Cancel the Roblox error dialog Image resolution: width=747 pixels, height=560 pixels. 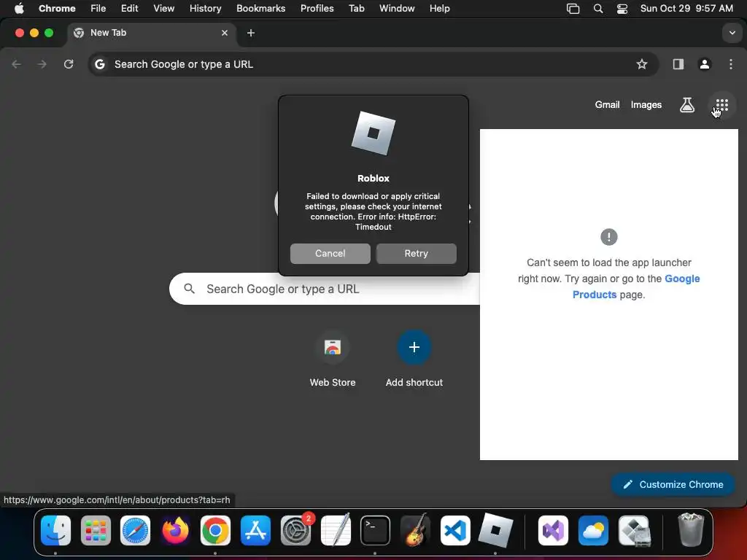[330, 253]
